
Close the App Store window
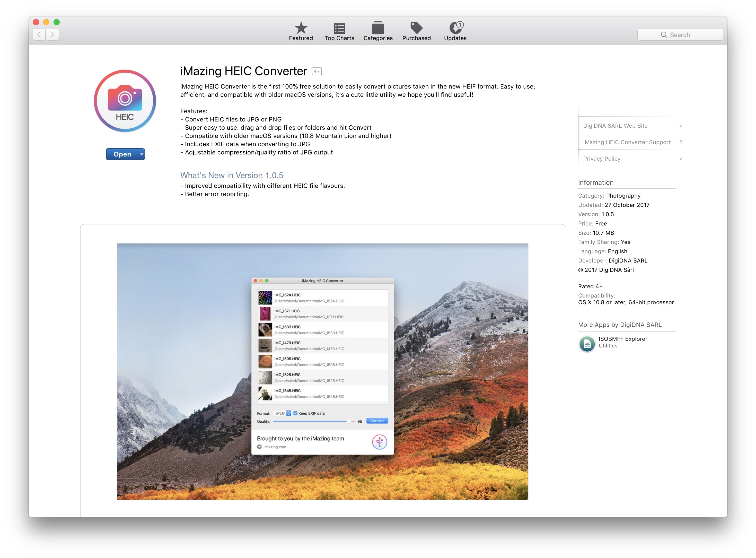[36, 22]
